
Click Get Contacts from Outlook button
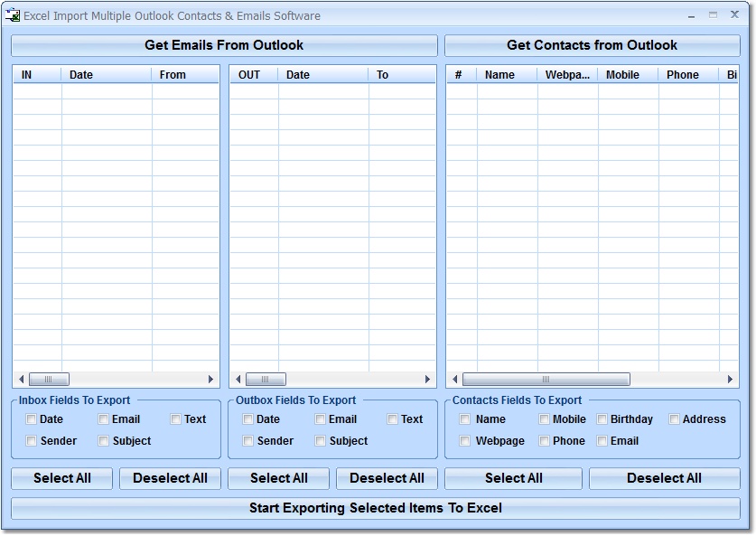pos(593,45)
